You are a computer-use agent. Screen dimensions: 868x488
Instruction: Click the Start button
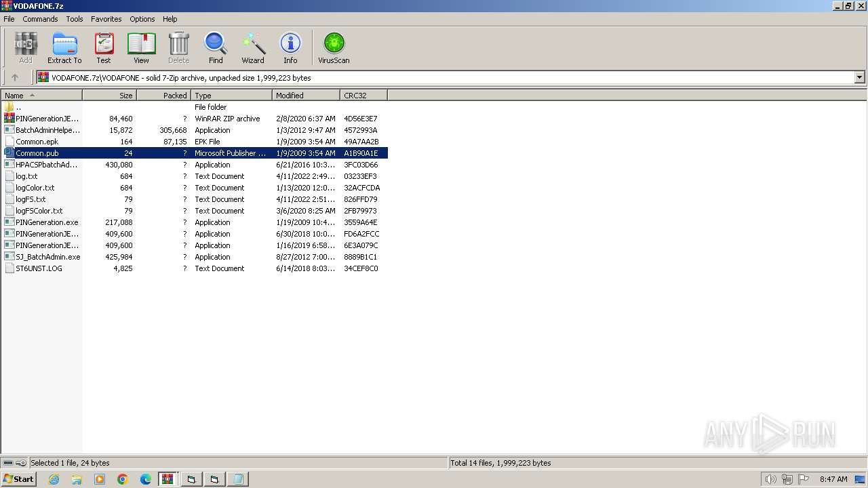19,479
